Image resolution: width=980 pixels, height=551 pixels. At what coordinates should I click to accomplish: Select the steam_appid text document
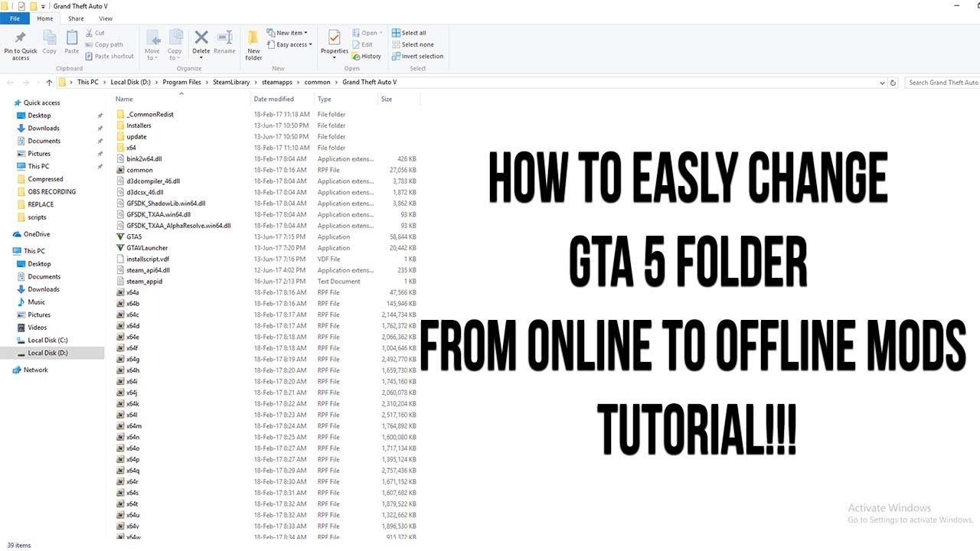click(139, 282)
